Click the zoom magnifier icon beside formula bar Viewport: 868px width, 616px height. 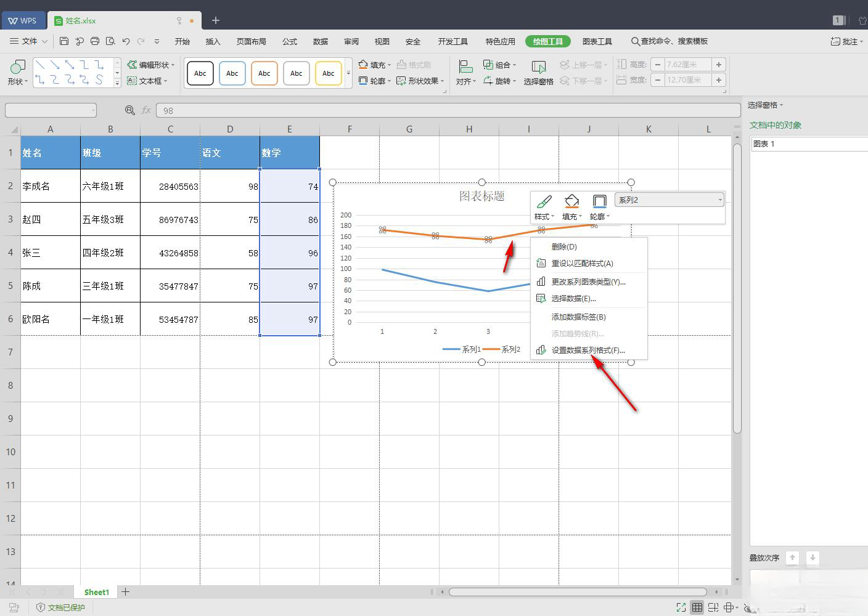[x=129, y=110]
